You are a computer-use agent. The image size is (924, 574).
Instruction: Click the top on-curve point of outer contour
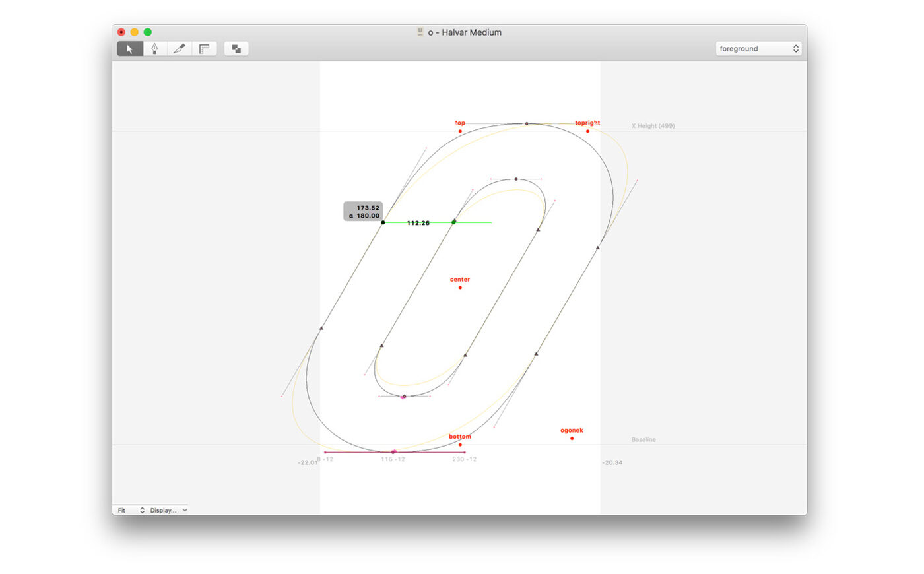pos(526,123)
